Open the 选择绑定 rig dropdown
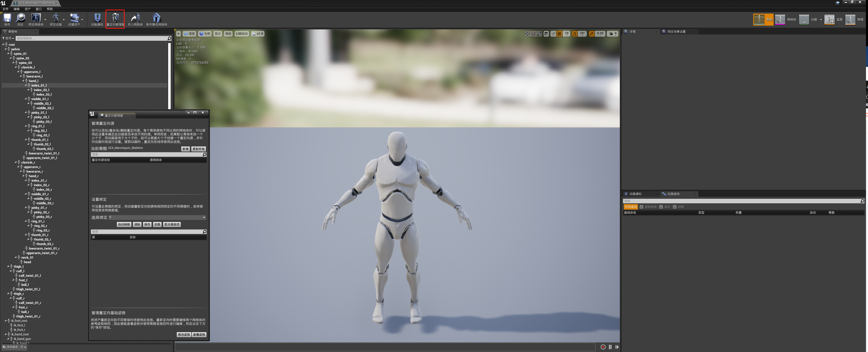868x352 pixels. click(157, 218)
